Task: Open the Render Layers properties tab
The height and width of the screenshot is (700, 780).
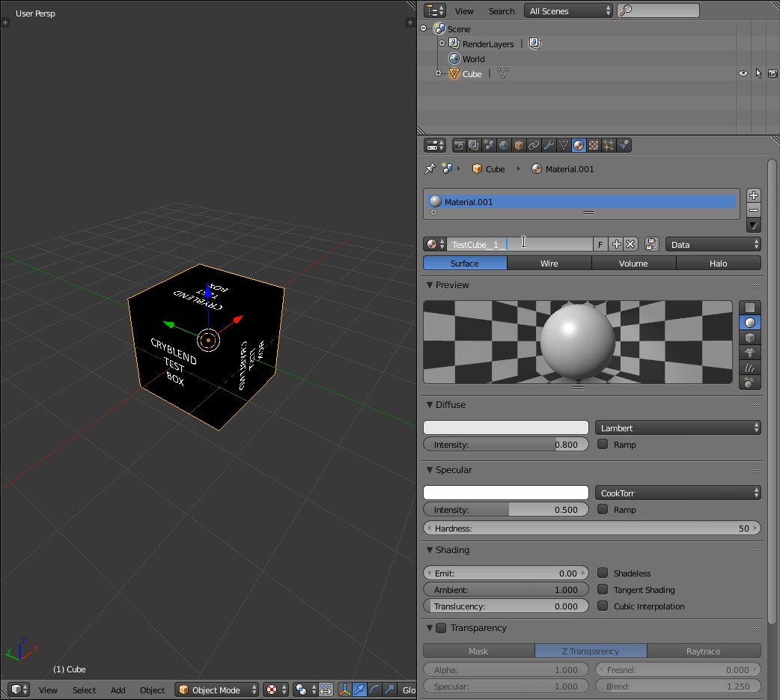Action: tap(474, 145)
